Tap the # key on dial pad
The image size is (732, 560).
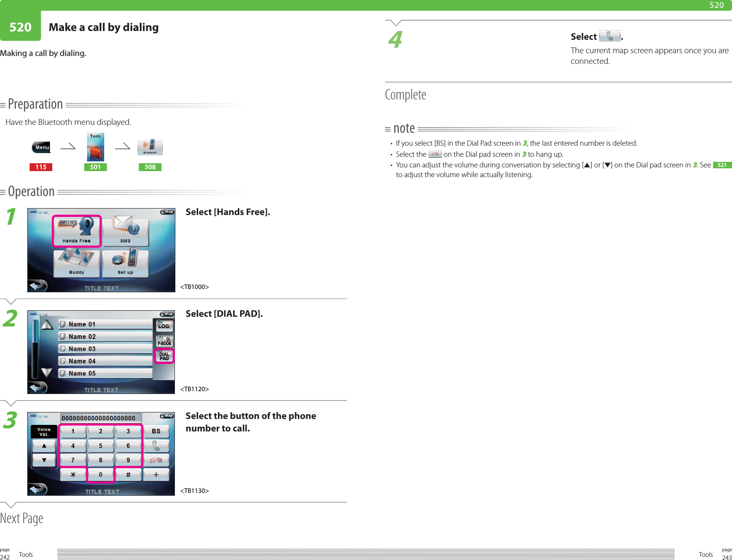[x=129, y=474]
